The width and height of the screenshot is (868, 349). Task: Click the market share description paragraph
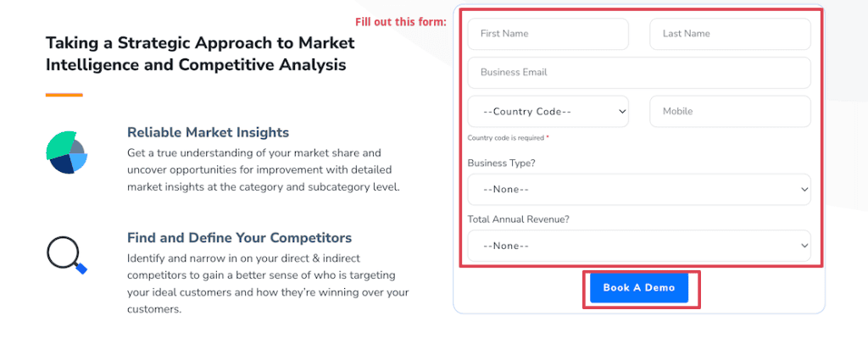pos(263,169)
